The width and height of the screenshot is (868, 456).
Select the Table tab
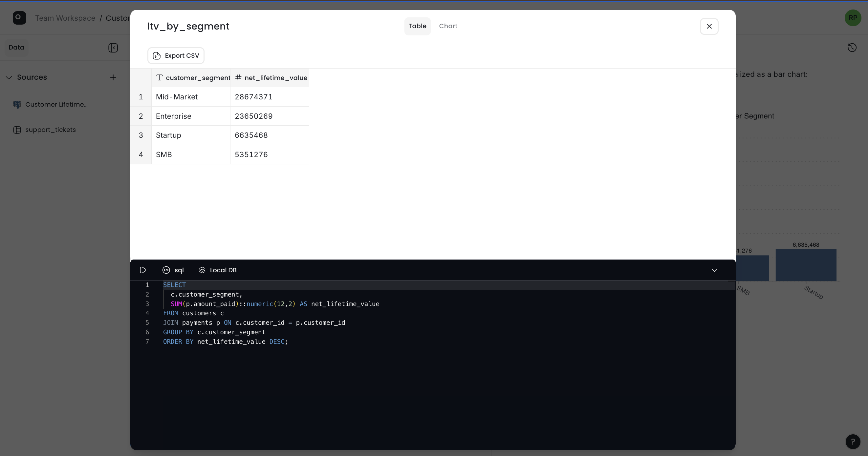417,26
